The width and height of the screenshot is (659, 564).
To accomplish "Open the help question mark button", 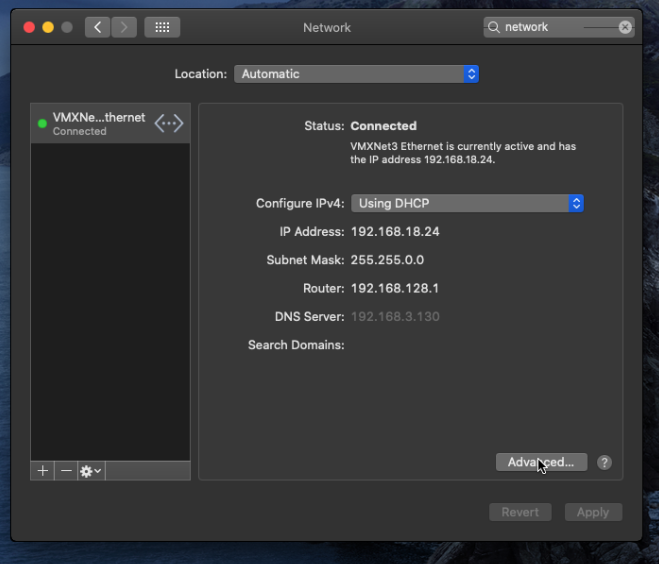I will (604, 462).
